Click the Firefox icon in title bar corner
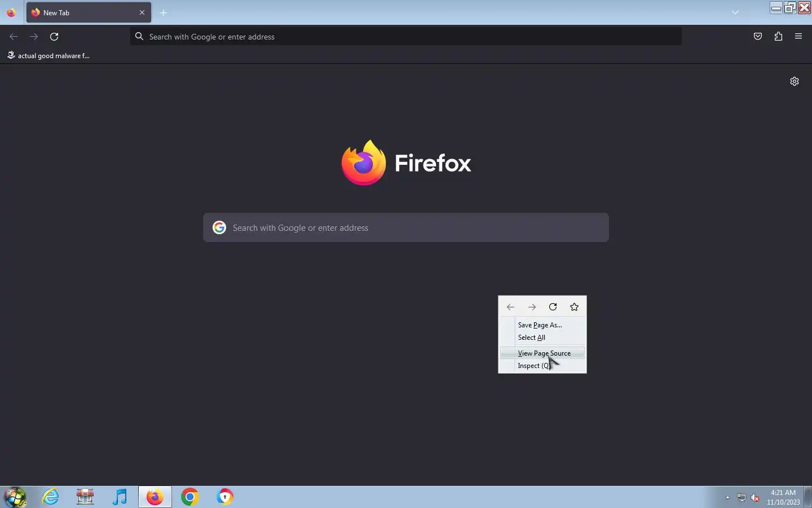 pyautogui.click(x=11, y=12)
